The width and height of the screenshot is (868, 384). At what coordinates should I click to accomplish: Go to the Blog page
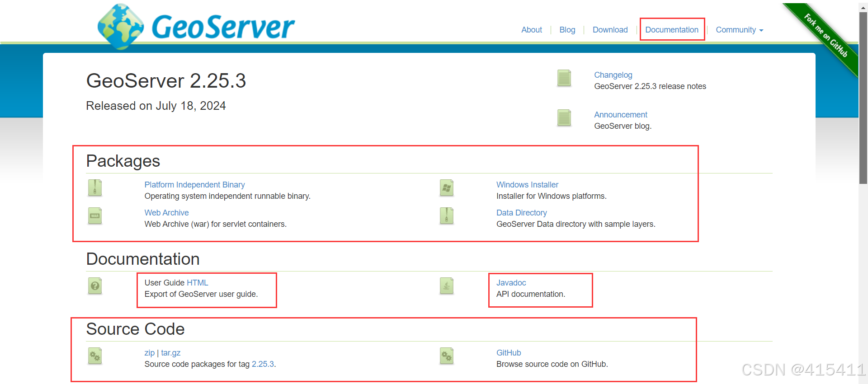567,30
